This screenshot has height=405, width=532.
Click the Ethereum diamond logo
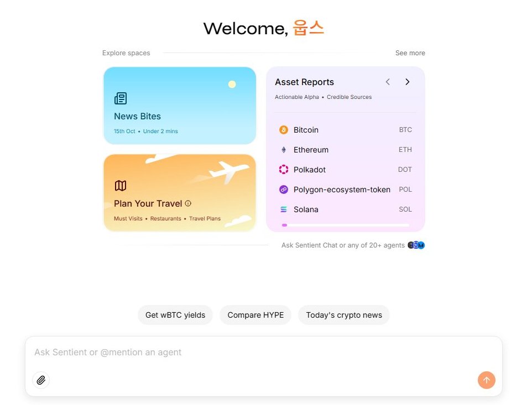pos(284,150)
